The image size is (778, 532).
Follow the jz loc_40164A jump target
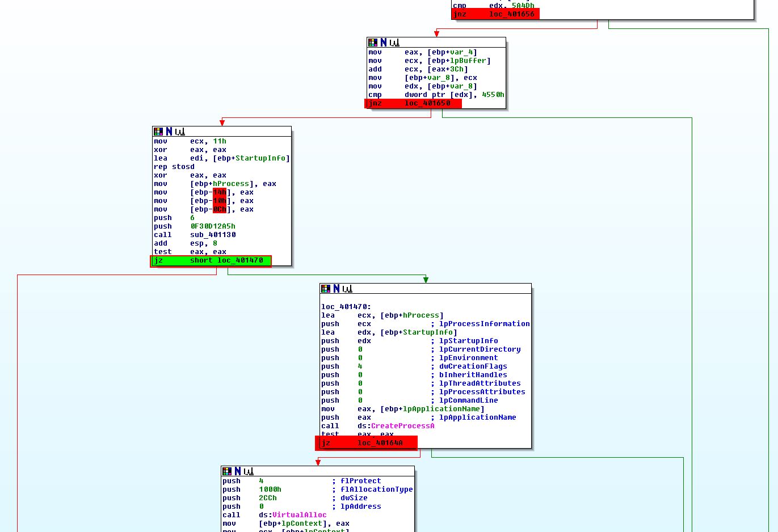380,443
